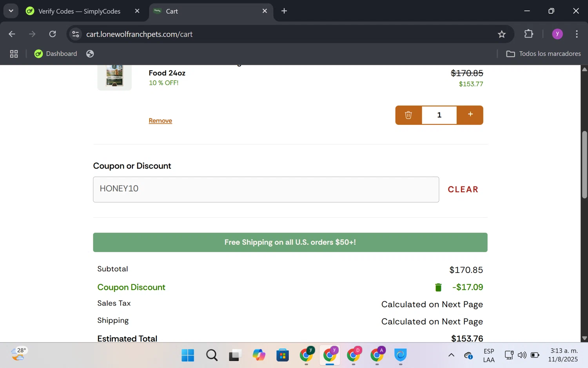The image size is (588, 368).
Task: Click the page vertical scrollbar thumb
Action: click(584, 165)
